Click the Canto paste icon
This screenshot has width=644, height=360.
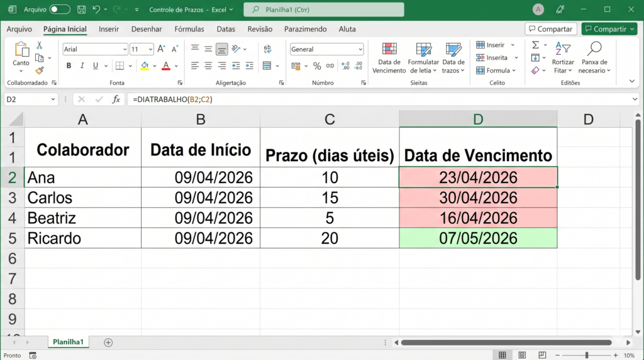click(21, 50)
